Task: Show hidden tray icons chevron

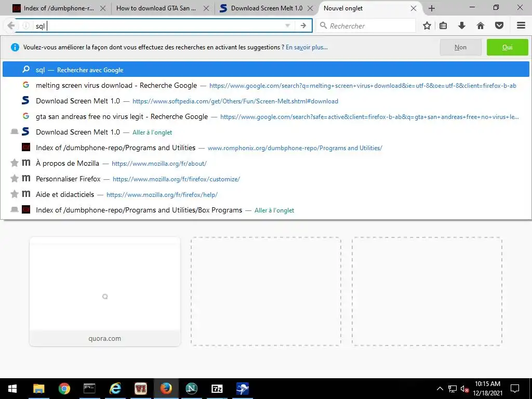Action: point(440,389)
